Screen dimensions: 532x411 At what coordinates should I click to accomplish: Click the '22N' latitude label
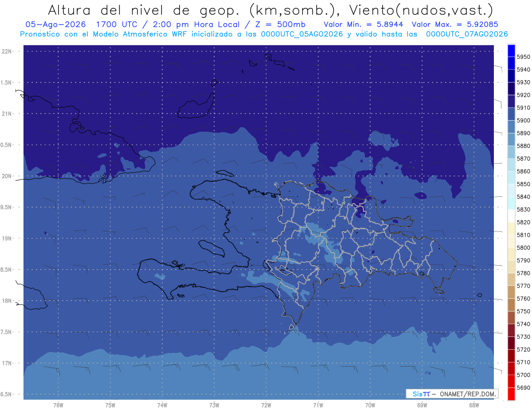tap(7, 51)
